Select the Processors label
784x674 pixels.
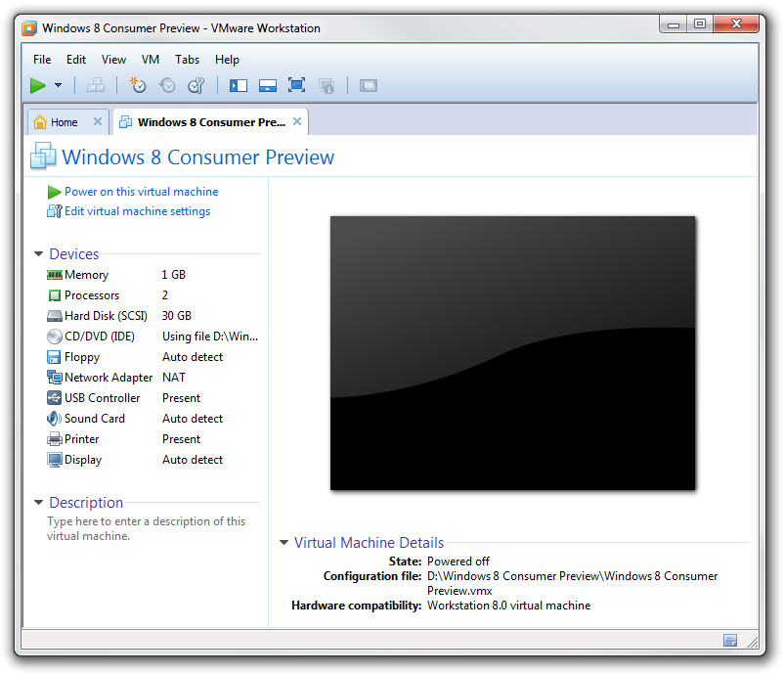[92, 295]
